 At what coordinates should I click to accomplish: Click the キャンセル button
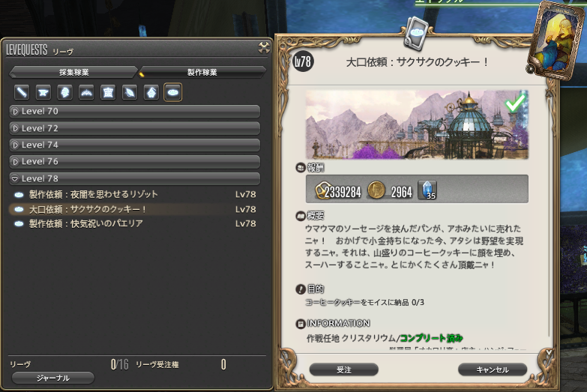click(x=493, y=370)
